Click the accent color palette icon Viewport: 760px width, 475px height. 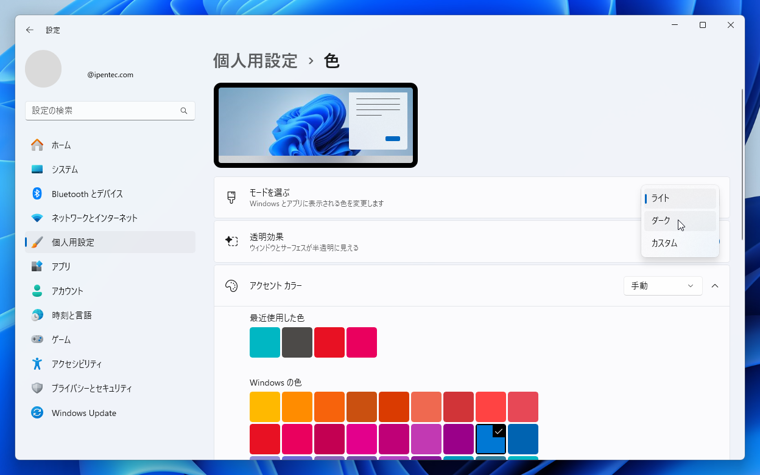click(231, 286)
